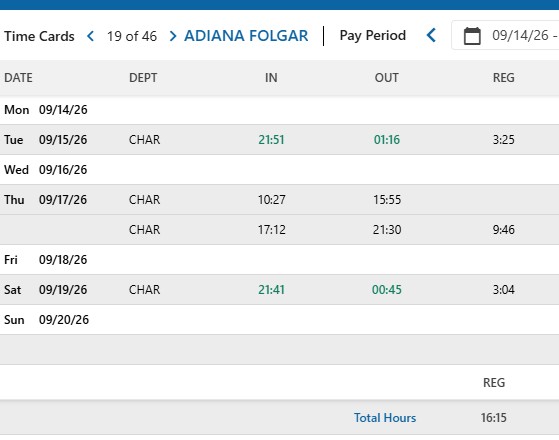Screen dimensions: 559x440
Task: Edit Thursday IN punch 10:27
Action: 272,200
